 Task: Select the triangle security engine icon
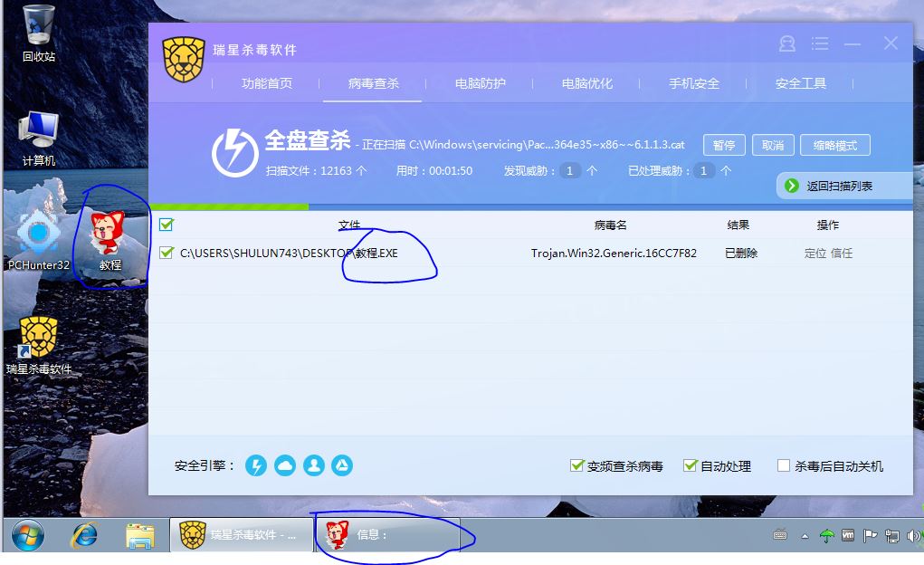pyautogui.click(x=342, y=465)
